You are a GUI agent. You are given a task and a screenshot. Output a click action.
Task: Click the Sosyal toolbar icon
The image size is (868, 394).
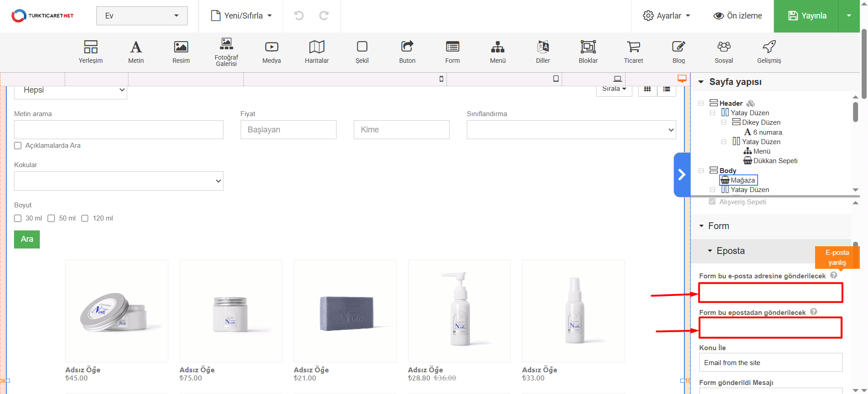click(x=724, y=52)
